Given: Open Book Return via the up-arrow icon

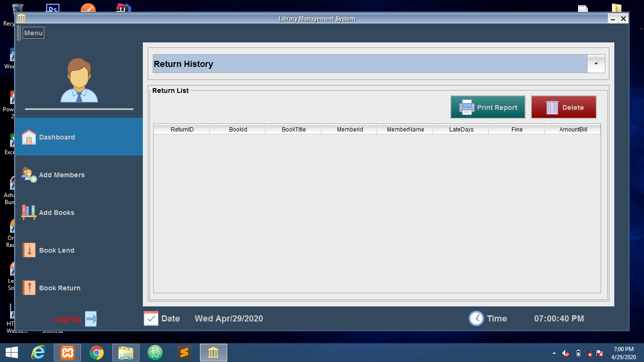Looking at the screenshot, I should 28,288.
